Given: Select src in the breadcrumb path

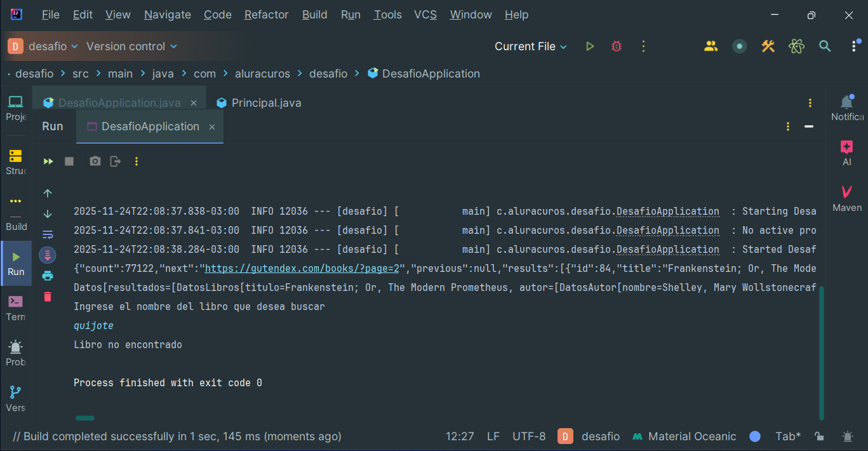Looking at the screenshot, I should (x=81, y=74).
